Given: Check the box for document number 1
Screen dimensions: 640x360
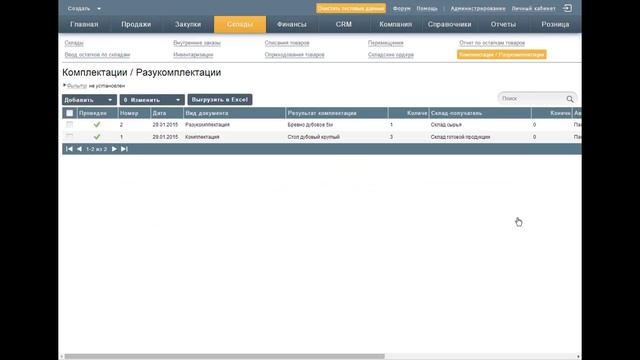Looking at the screenshot, I should click(x=69, y=137).
